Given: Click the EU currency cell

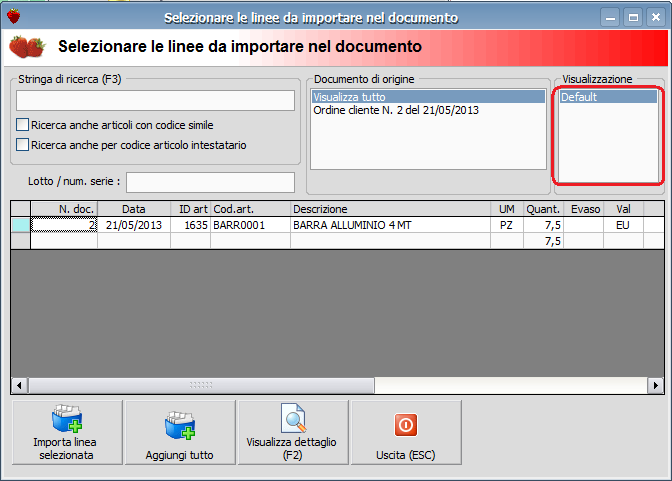Looking at the screenshot, I should (623, 225).
